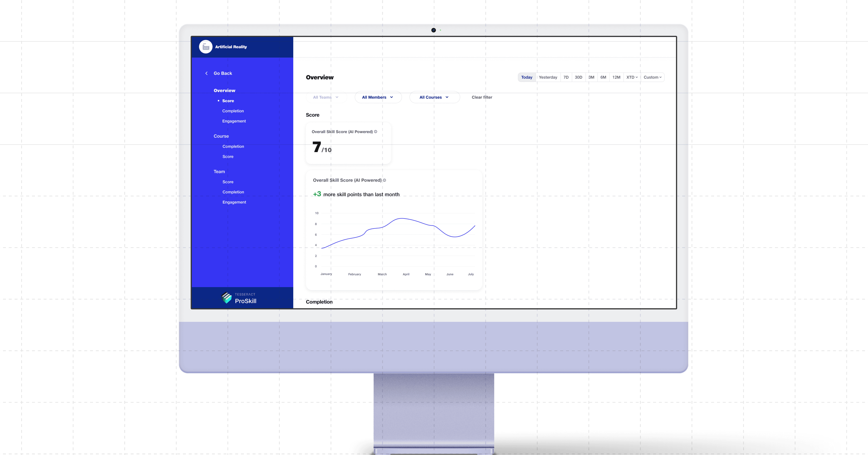Choose the 30D time range

[579, 78]
